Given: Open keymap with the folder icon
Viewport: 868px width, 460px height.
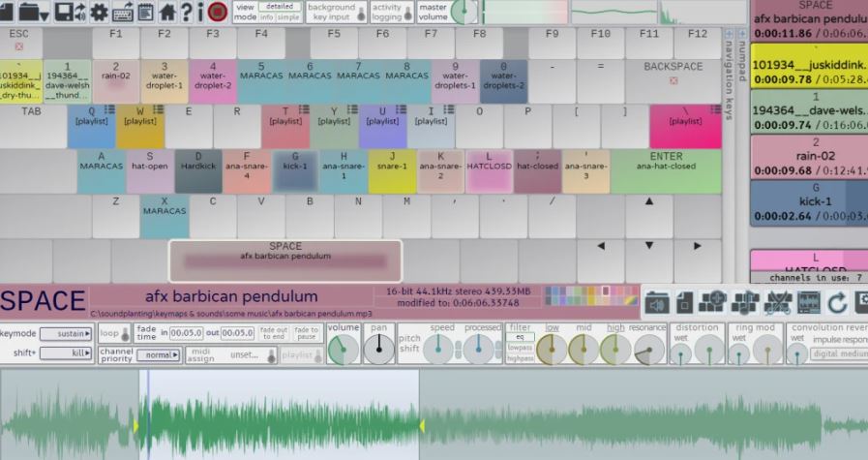Looking at the screenshot, I should click(30, 12).
